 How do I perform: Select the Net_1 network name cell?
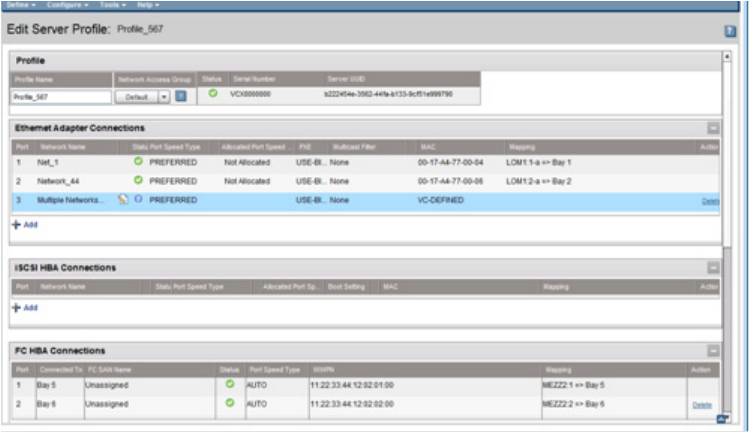pyautogui.click(x=48, y=163)
